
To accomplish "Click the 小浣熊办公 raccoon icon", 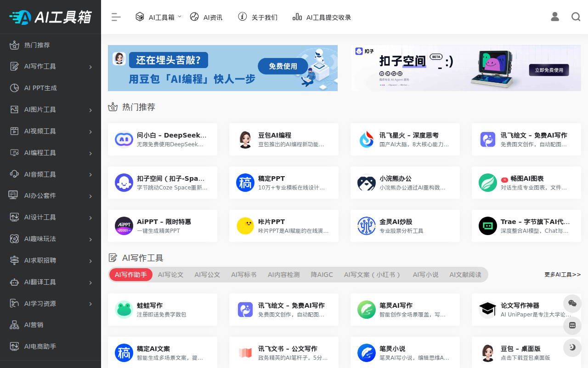I will click(x=367, y=183).
